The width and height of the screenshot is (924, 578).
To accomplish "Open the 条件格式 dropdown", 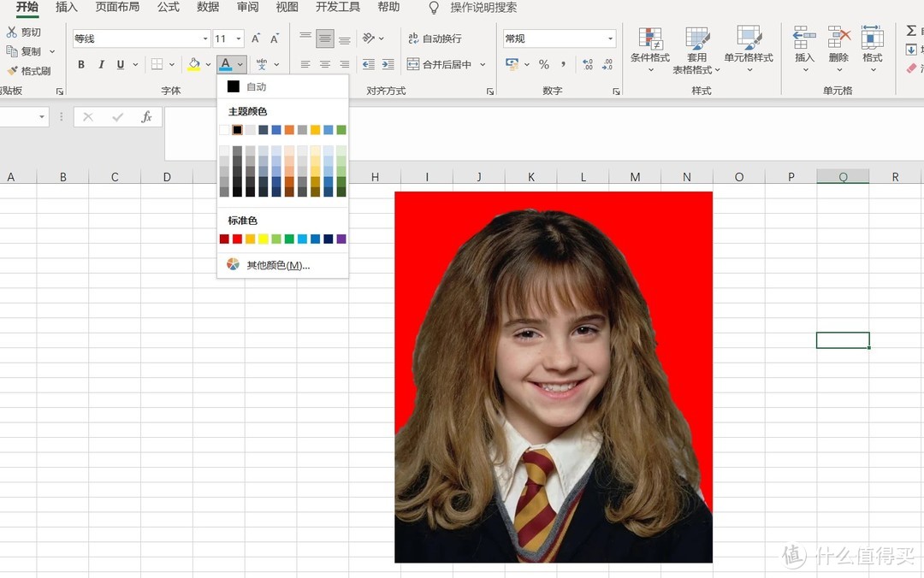I will [650, 50].
